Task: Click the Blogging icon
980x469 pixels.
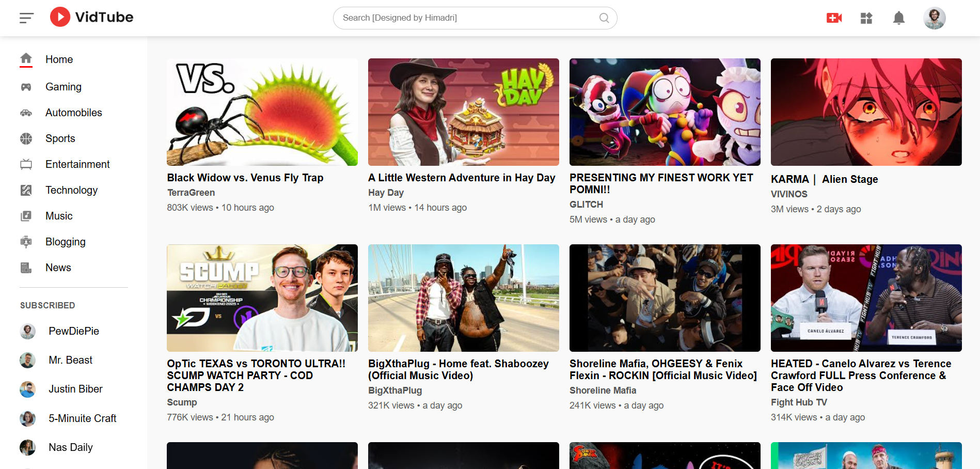Action: tap(26, 242)
